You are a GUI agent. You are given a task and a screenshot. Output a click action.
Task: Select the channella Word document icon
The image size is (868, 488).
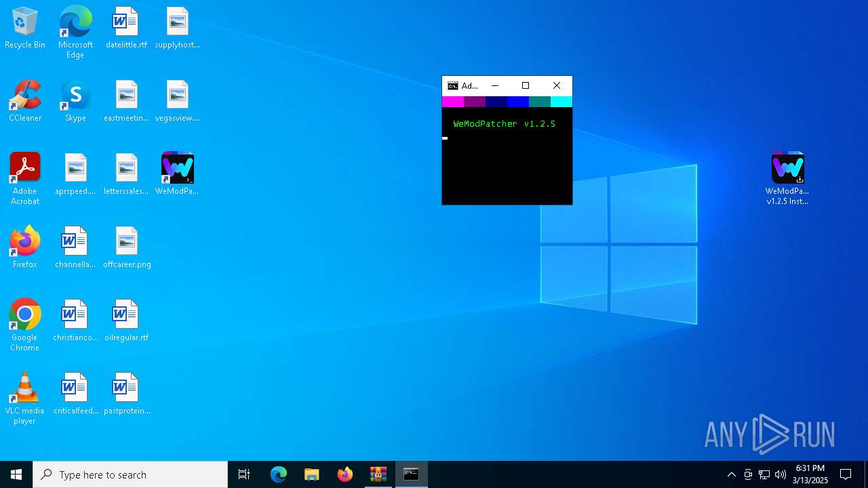tap(75, 248)
